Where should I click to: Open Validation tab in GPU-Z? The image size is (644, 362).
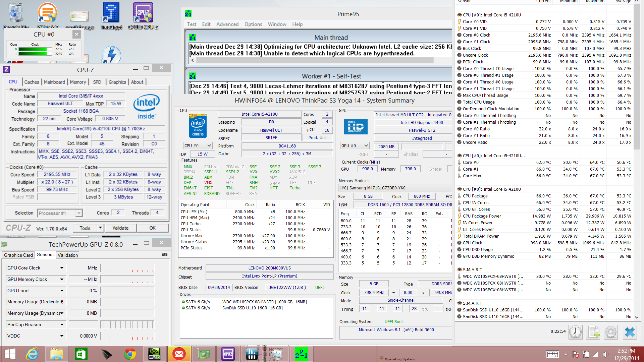coord(67,255)
